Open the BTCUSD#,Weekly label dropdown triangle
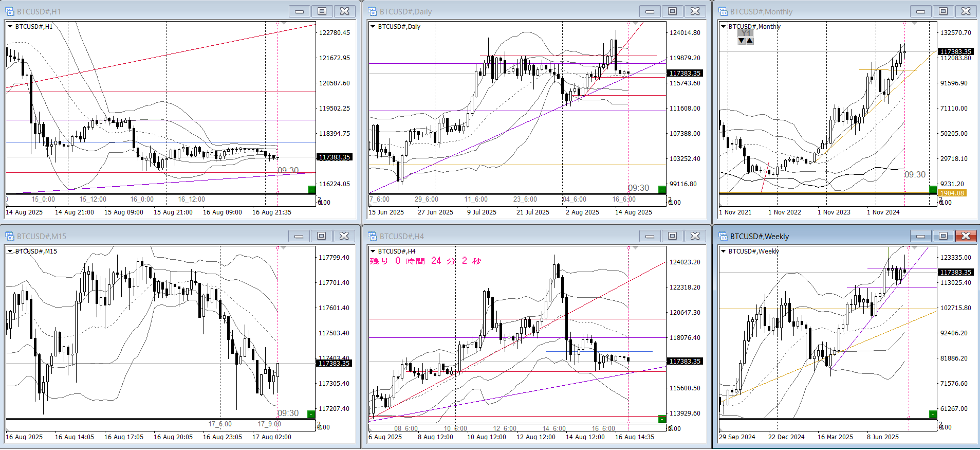 (723, 251)
